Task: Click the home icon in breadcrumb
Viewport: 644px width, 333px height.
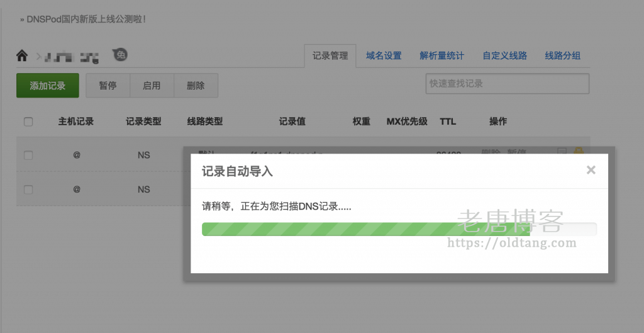Action: point(22,56)
